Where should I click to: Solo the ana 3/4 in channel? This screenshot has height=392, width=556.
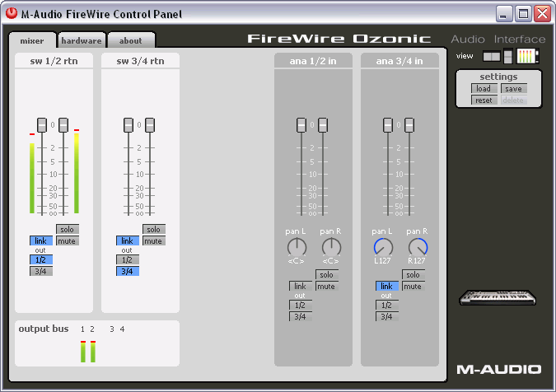(413, 275)
